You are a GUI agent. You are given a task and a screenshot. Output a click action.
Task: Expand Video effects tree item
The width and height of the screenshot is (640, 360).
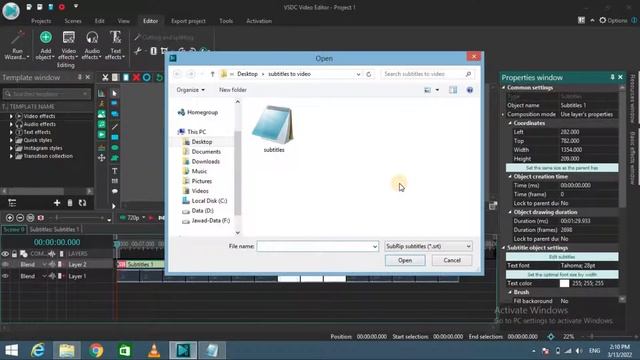tap(11, 116)
